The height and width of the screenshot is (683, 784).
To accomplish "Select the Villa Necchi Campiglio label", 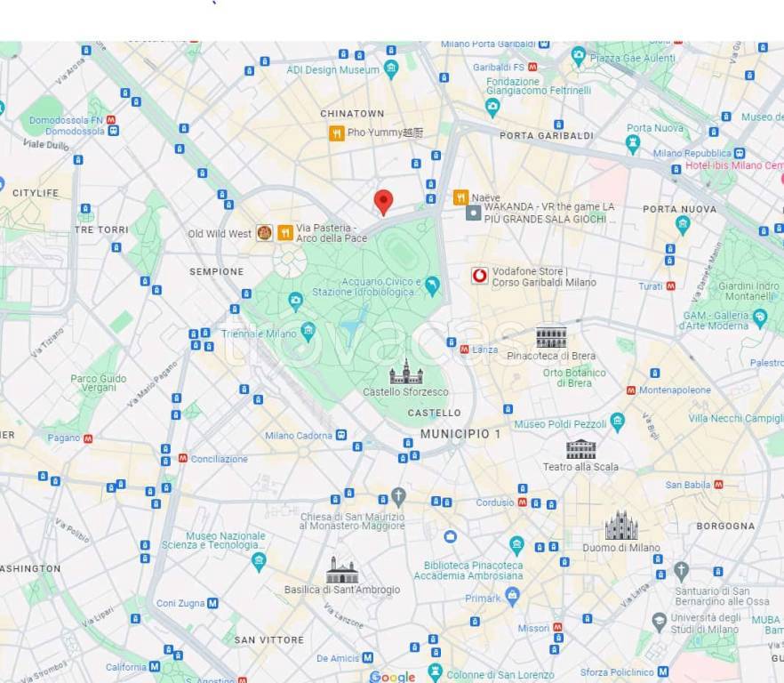I will [736, 418].
